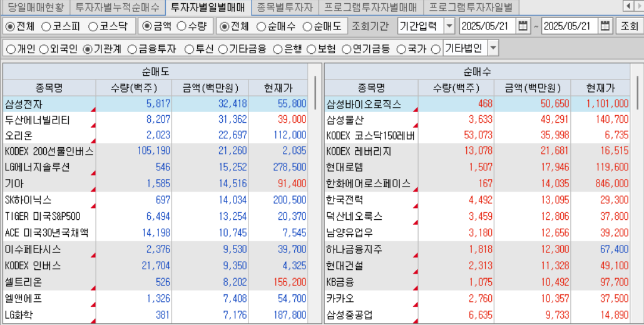Select the TIGER 미국S&P500 row
The height and width of the screenshot is (325, 644).
point(155,217)
